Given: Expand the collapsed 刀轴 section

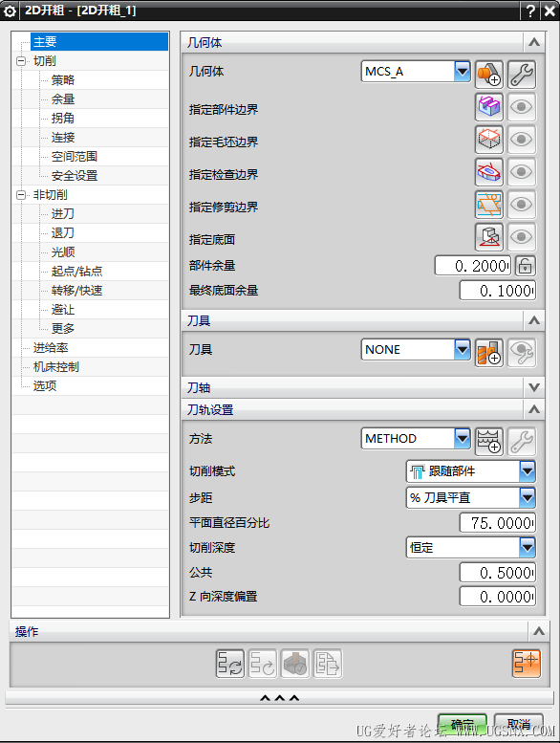Looking at the screenshot, I should (x=534, y=387).
